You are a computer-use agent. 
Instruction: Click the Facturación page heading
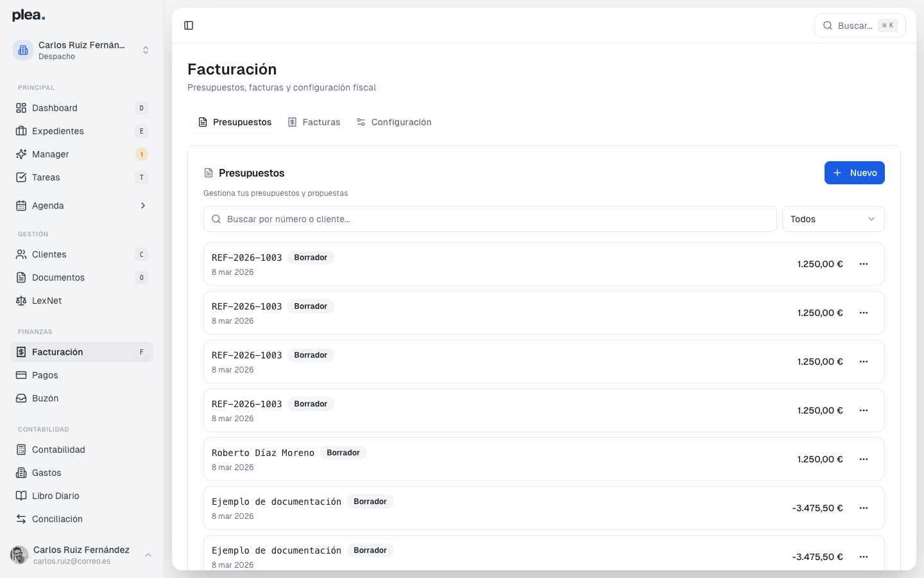pyautogui.click(x=232, y=69)
